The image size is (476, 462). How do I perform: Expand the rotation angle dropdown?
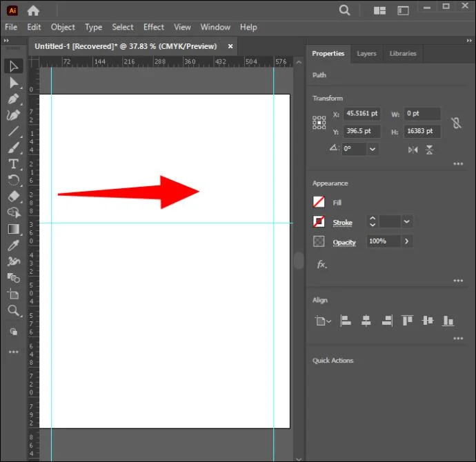373,149
